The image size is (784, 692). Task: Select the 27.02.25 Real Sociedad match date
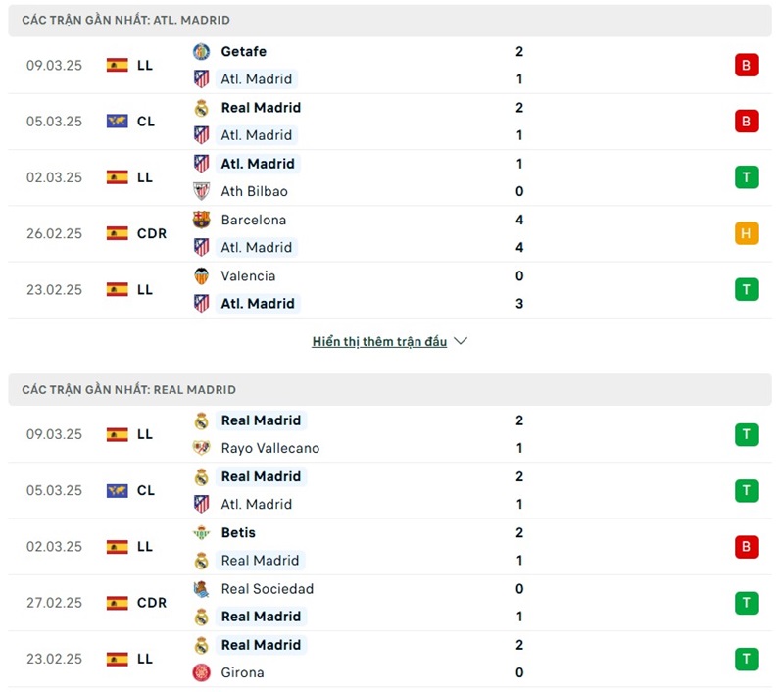pyautogui.click(x=54, y=603)
